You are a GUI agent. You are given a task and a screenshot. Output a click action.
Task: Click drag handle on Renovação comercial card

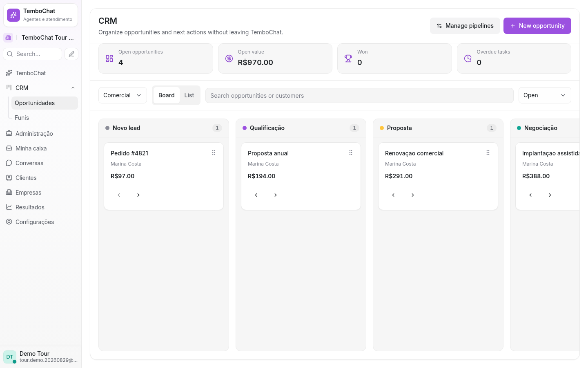488,153
